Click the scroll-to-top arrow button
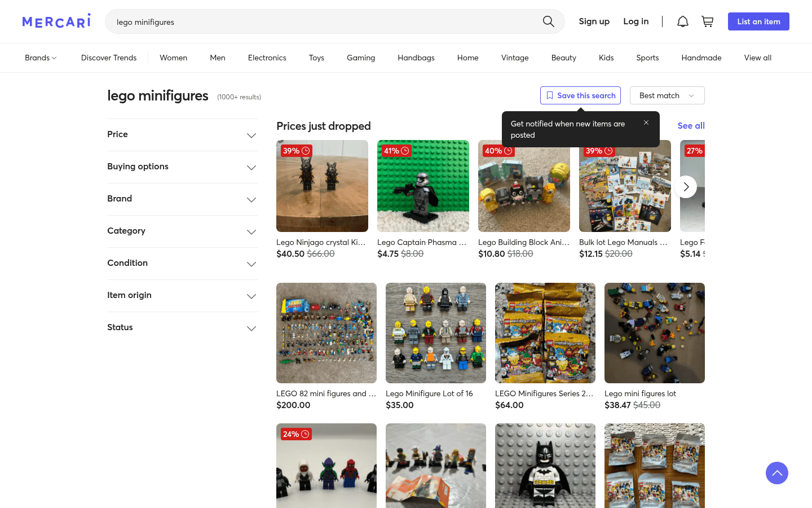The image size is (812, 508). (x=777, y=473)
